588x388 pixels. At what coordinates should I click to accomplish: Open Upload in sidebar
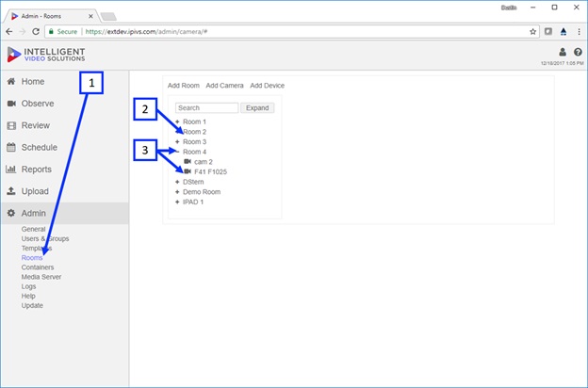35,191
